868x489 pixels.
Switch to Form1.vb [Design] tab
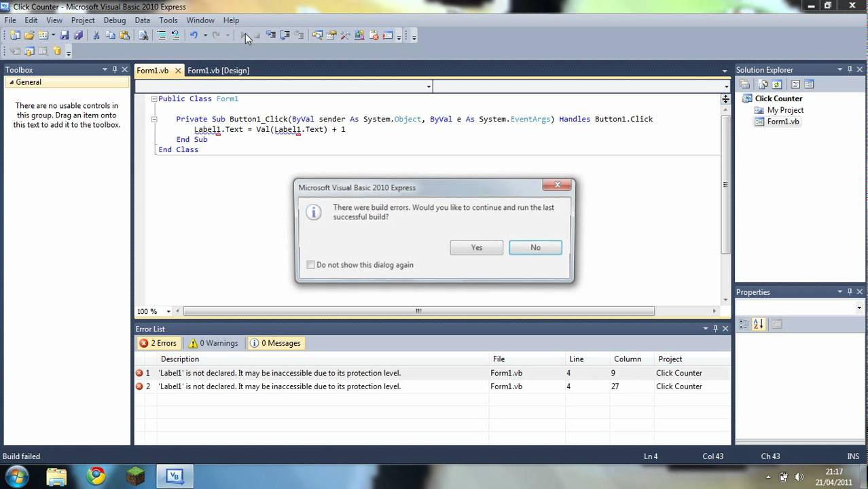click(x=218, y=71)
